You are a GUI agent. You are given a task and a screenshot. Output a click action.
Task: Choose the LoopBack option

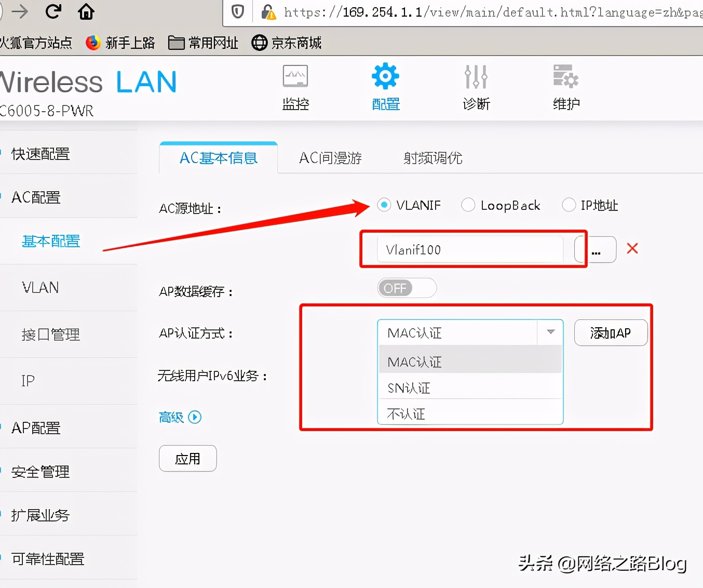468,205
